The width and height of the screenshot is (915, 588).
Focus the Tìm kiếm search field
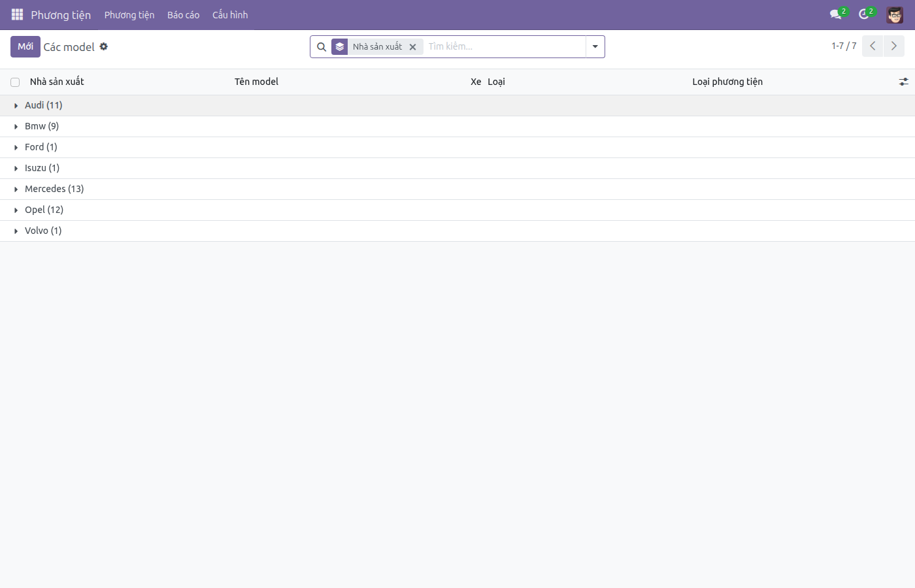[x=505, y=46]
